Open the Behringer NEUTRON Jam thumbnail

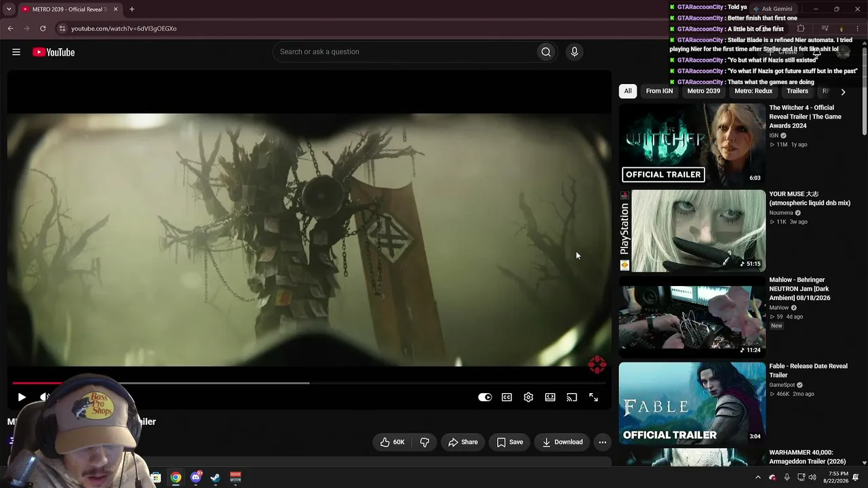click(x=692, y=317)
